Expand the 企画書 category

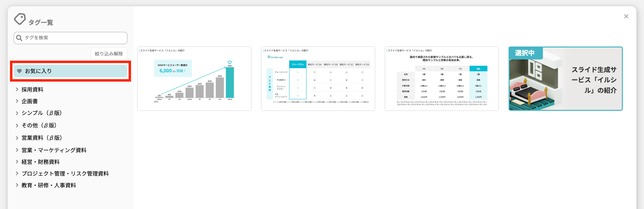point(17,101)
